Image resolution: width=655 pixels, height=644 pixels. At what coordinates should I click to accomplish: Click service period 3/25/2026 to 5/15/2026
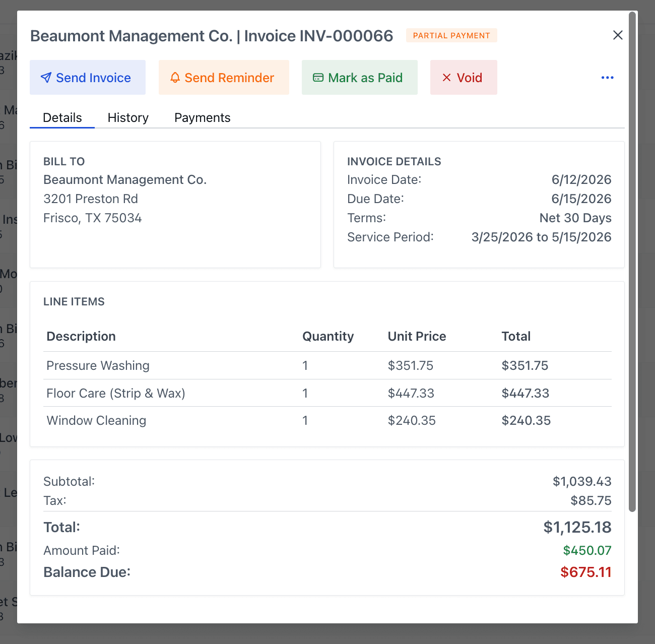541,237
